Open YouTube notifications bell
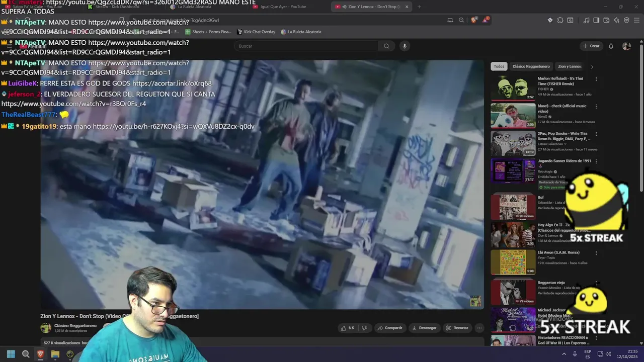The width and height of the screenshot is (644, 362). [x=611, y=46]
